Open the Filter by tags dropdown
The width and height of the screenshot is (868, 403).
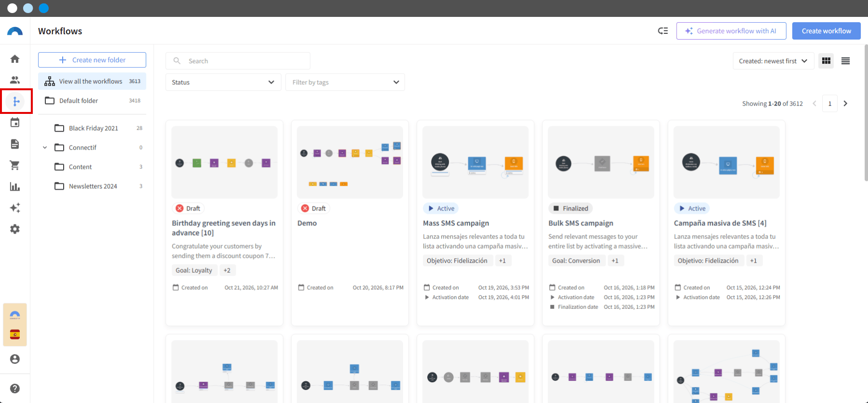(345, 82)
